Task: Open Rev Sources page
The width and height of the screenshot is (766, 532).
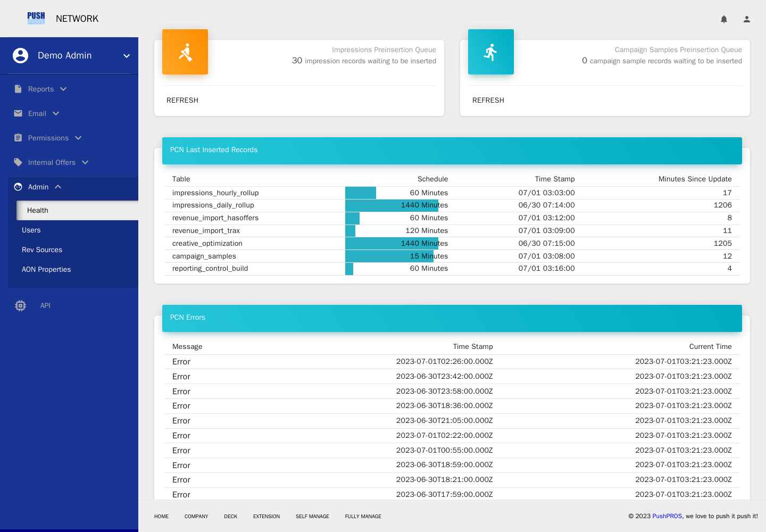Action: [42, 250]
